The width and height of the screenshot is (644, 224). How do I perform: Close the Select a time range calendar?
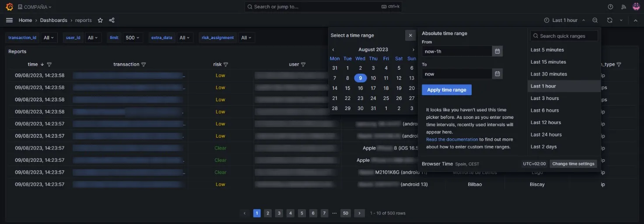tap(410, 36)
